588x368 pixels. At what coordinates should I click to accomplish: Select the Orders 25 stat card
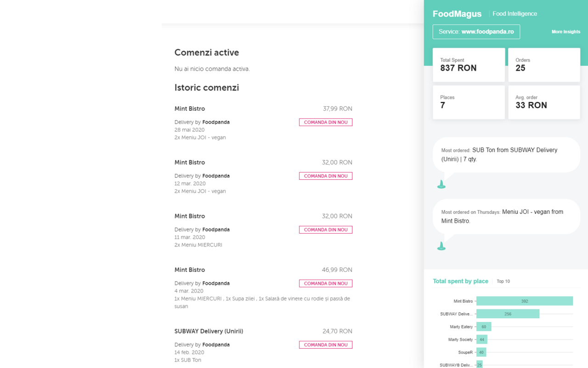tap(544, 65)
